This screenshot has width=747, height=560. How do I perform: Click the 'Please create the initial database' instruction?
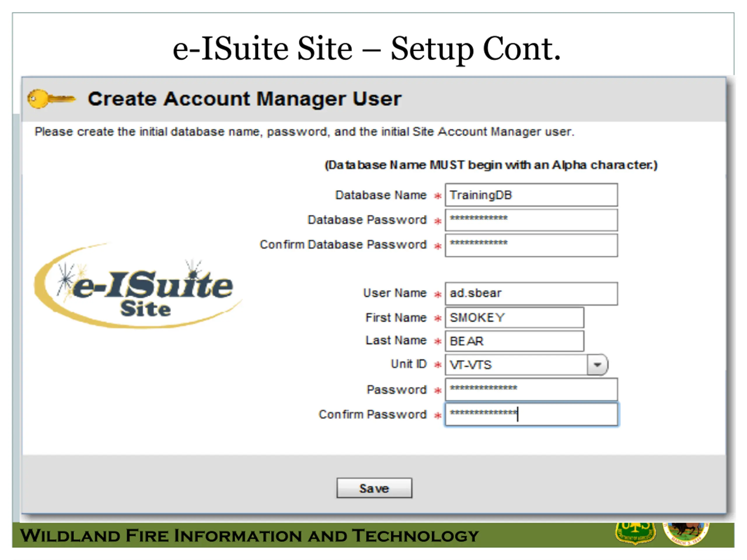tap(305, 132)
